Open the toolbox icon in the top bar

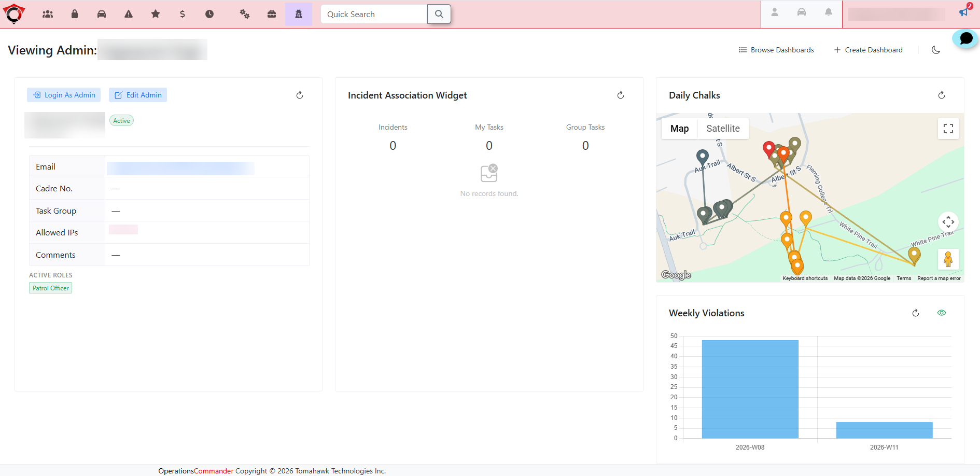click(272, 14)
